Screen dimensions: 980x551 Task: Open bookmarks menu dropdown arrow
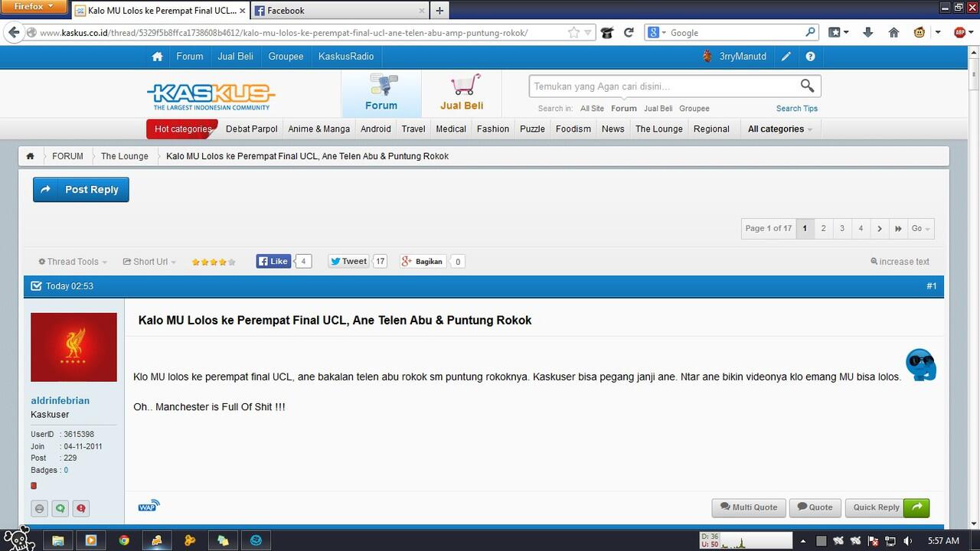847,33
